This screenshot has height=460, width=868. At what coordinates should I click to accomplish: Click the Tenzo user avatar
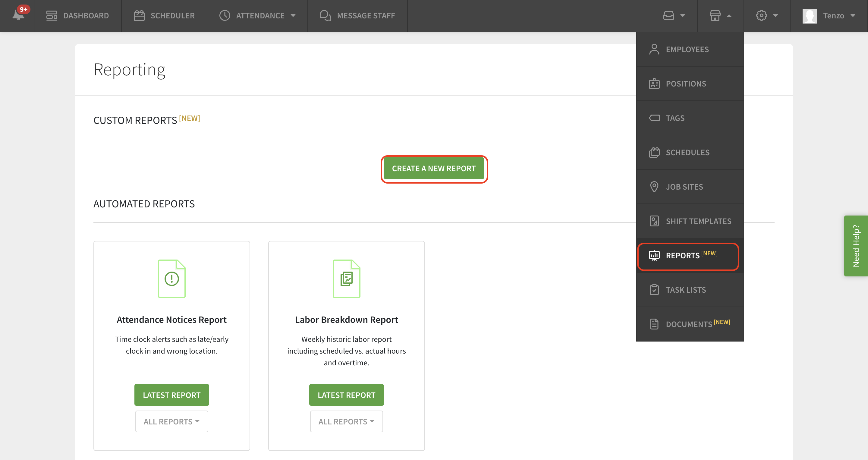click(x=810, y=16)
